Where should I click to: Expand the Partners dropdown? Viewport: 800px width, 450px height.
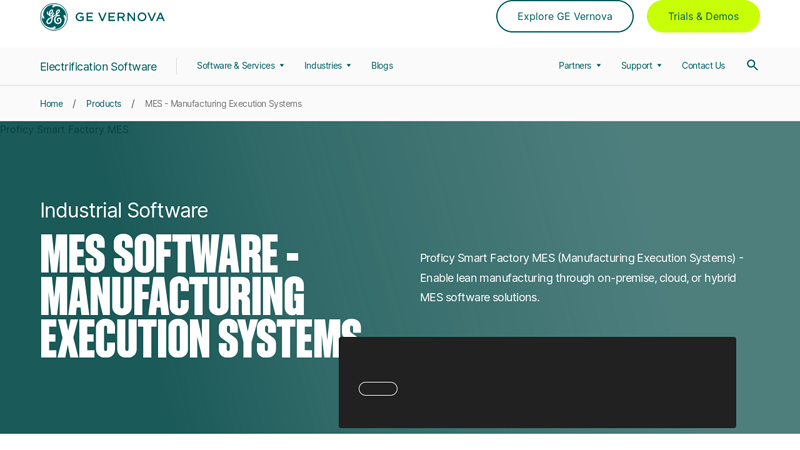tap(580, 66)
